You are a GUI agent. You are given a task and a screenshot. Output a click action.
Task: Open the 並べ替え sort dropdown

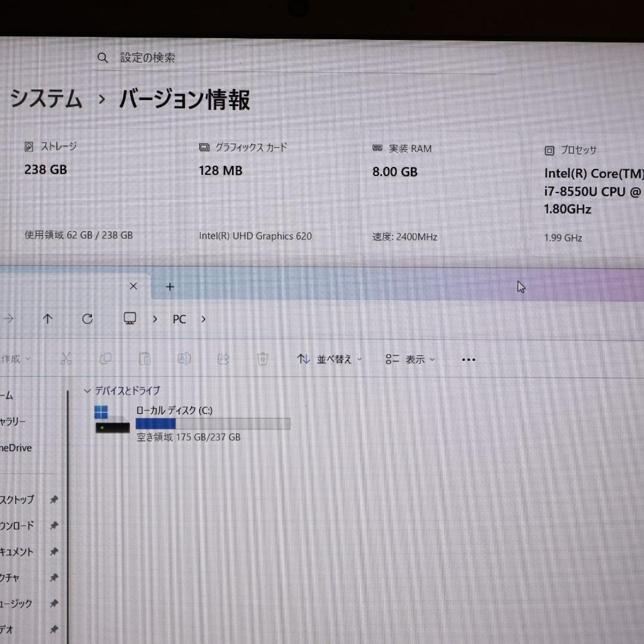click(x=329, y=358)
